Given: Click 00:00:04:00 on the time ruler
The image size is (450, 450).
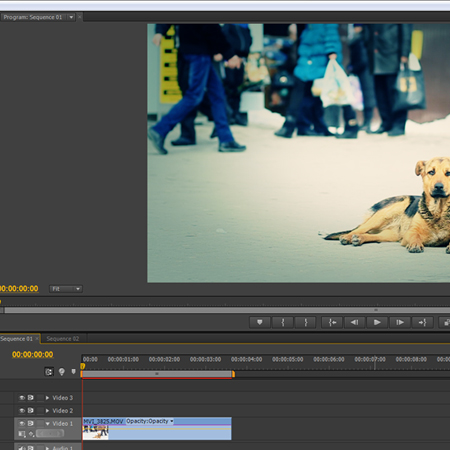Looking at the screenshot, I should tap(246, 359).
